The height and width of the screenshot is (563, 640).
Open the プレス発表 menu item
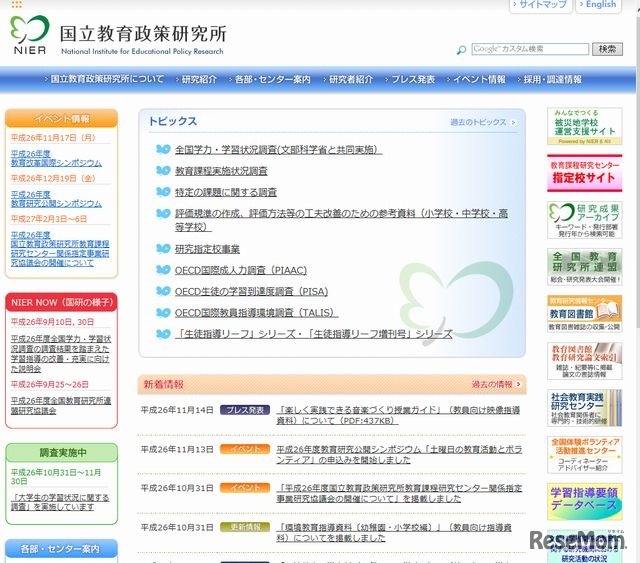[410, 79]
